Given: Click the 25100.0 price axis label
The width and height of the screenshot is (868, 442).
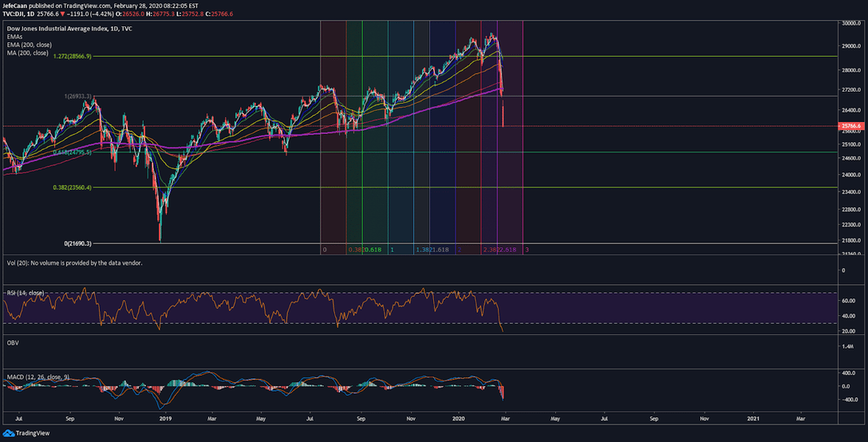Looking at the screenshot, I should tap(851, 144).
